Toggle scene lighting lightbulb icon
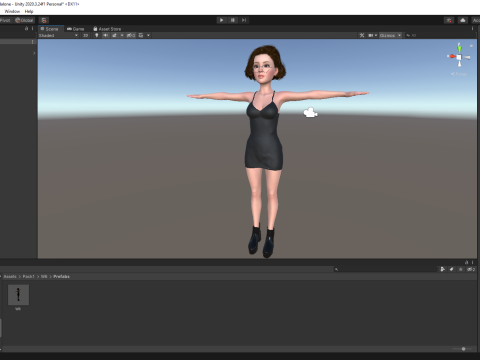Viewport: 480px width, 360px height. coord(97,35)
